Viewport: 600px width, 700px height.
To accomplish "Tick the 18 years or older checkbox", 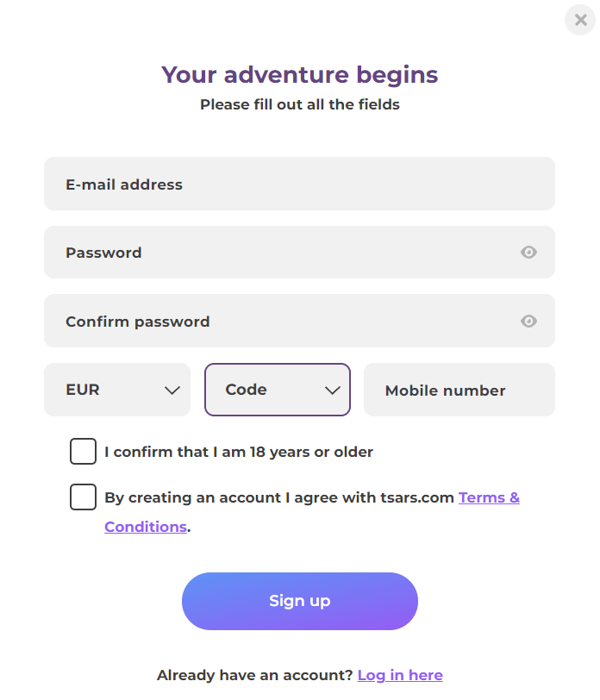I will 83,452.
